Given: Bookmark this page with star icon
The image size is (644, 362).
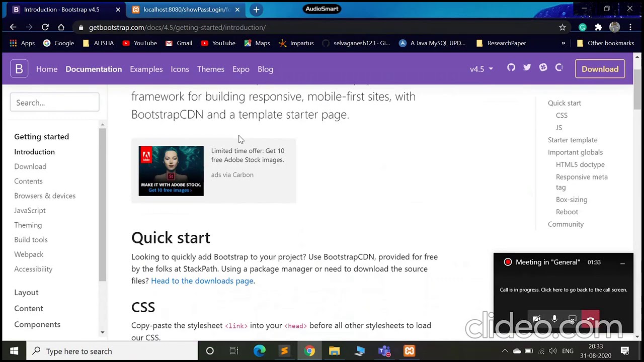Looking at the screenshot, I should (x=562, y=27).
